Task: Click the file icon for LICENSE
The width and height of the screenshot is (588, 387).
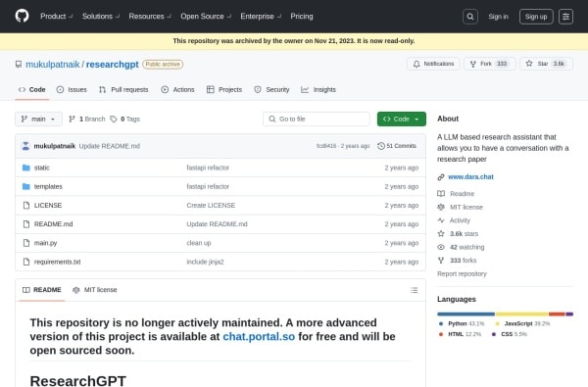Action: [26, 205]
